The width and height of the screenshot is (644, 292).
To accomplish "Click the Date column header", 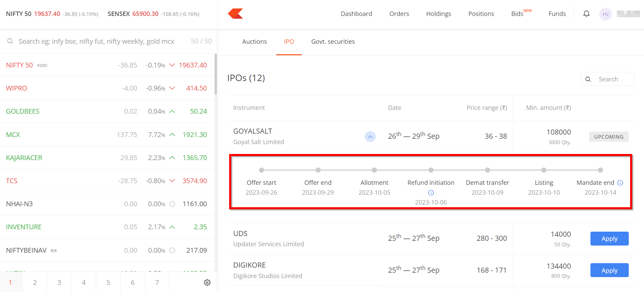I will [395, 108].
